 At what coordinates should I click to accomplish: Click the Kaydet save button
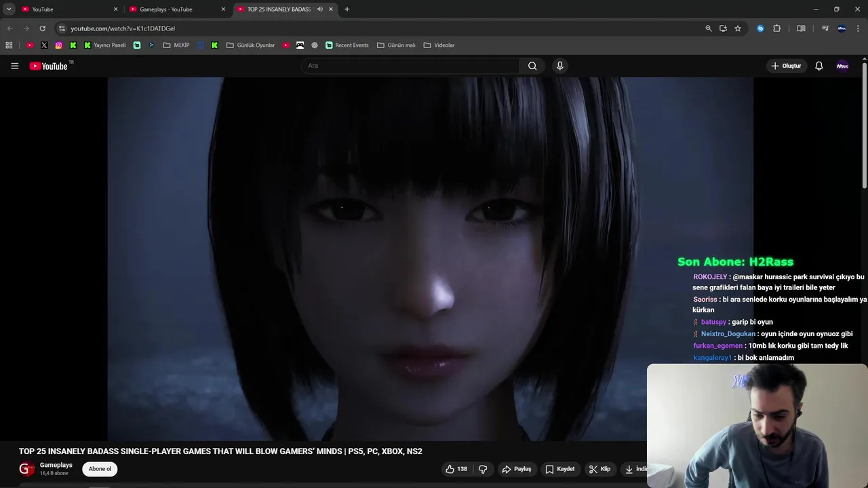[560, 469]
